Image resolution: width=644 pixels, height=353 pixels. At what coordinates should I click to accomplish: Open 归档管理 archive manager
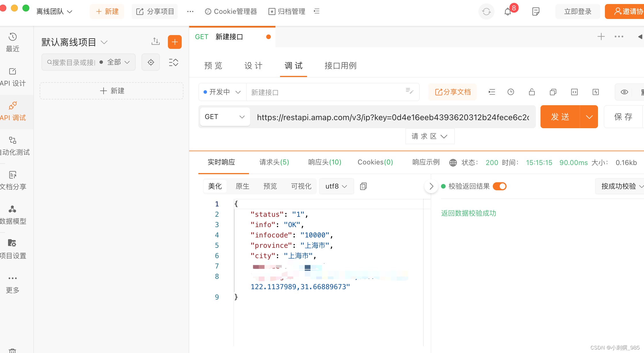286,11
